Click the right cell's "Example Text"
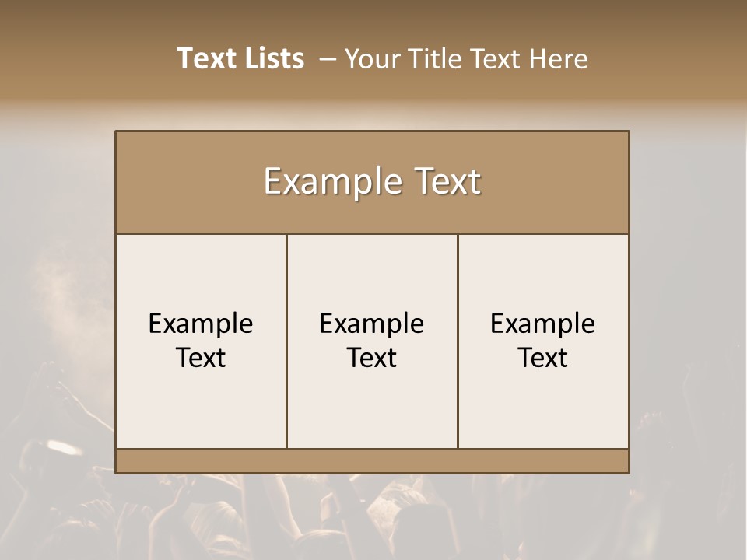 (542, 341)
